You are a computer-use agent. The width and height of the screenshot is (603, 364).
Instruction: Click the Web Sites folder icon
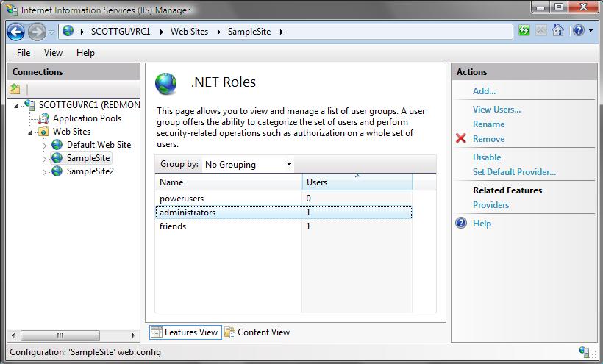pyautogui.click(x=43, y=132)
